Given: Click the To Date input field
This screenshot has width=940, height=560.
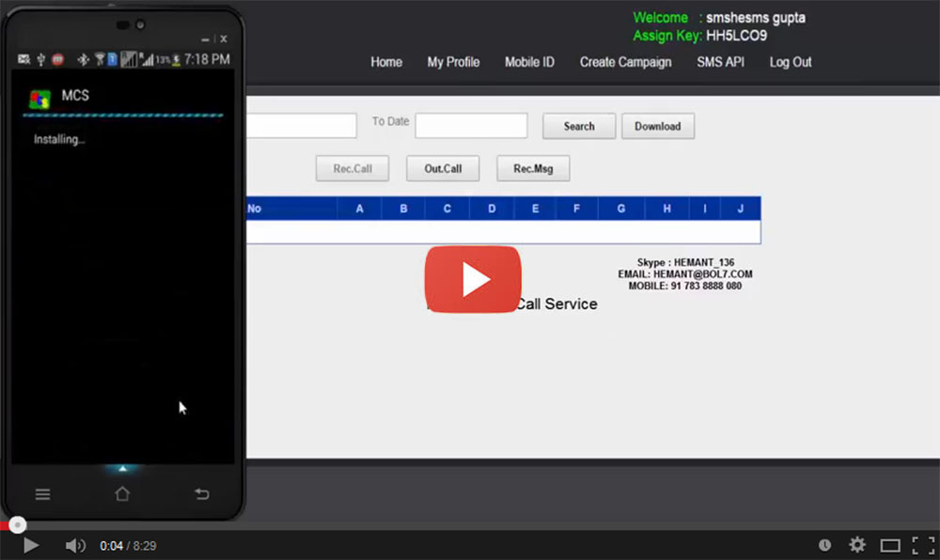Looking at the screenshot, I should tap(471, 126).
